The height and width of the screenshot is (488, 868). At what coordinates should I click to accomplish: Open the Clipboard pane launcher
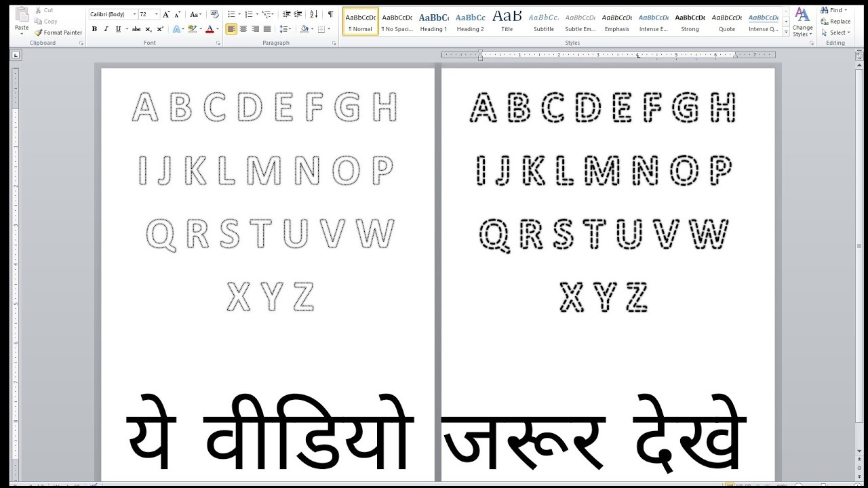click(81, 43)
